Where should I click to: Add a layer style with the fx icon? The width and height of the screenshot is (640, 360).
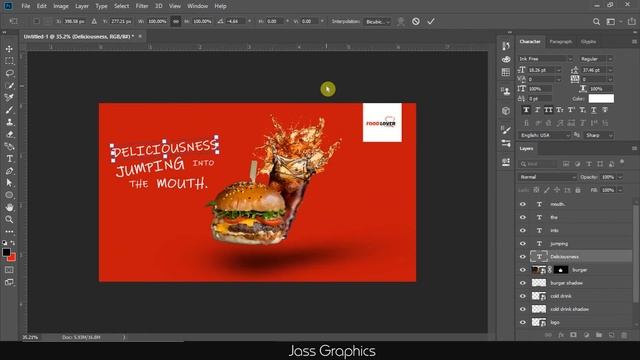pyautogui.click(x=561, y=335)
